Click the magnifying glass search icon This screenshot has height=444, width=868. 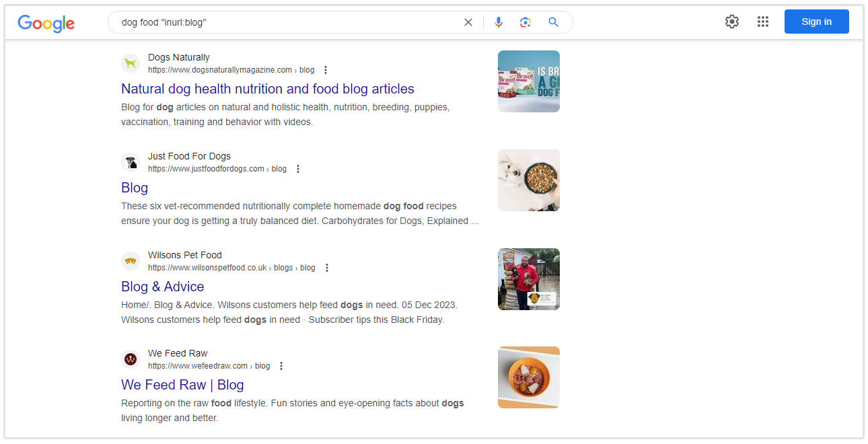553,22
